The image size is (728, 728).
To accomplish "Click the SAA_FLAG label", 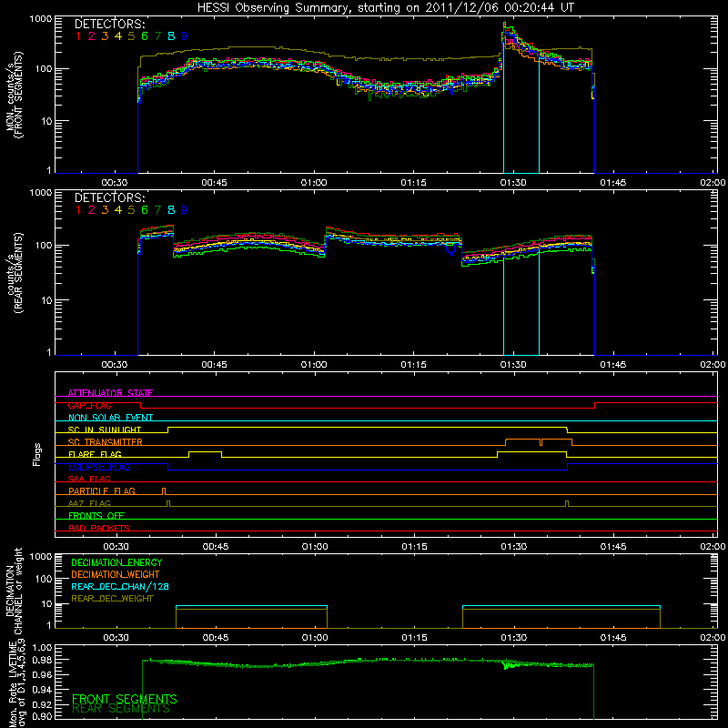I will click(89, 479).
